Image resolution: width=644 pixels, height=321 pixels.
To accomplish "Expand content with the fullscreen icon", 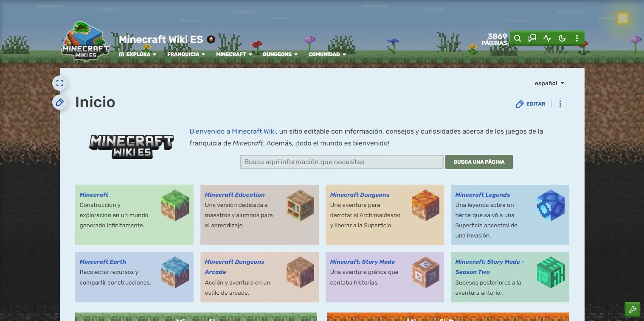I will coord(60,83).
